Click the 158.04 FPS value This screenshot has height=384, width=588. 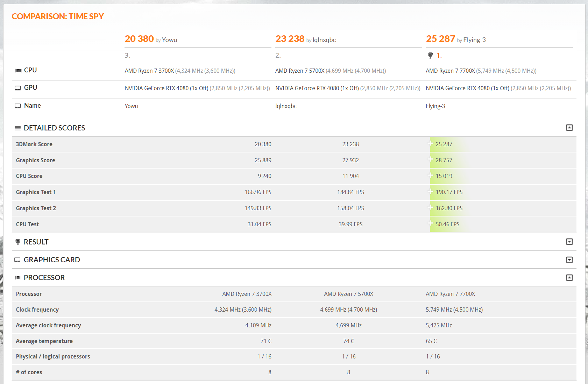(x=350, y=208)
